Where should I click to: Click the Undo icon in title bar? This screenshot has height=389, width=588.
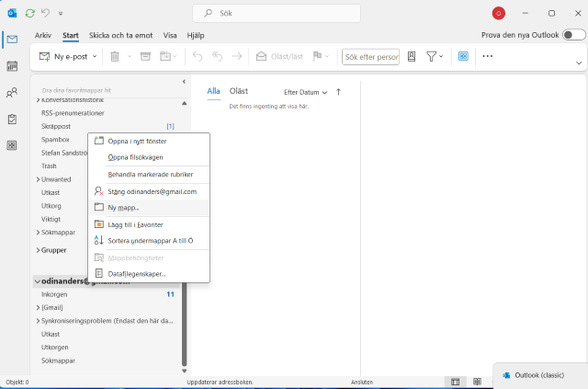pyautogui.click(x=45, y=13)
